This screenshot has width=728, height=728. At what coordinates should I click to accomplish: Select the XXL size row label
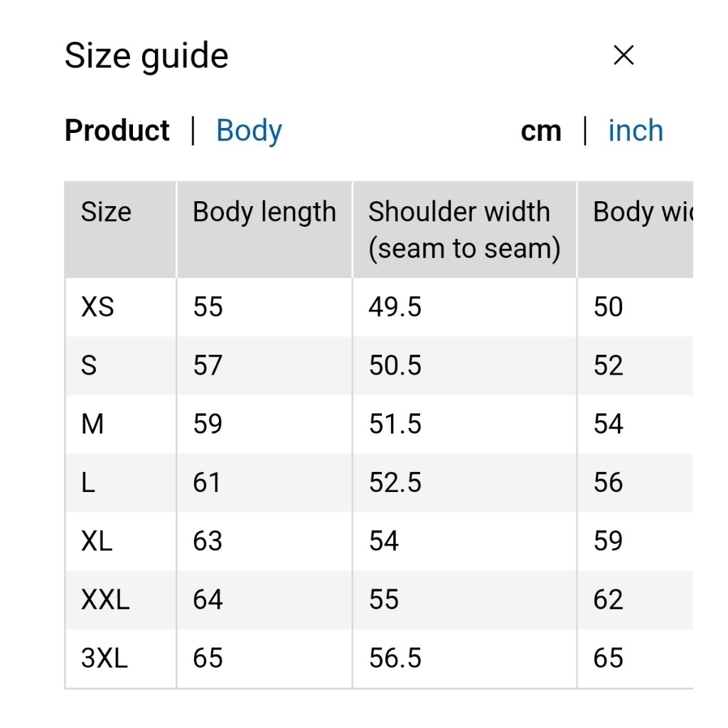tap(105, 600)
